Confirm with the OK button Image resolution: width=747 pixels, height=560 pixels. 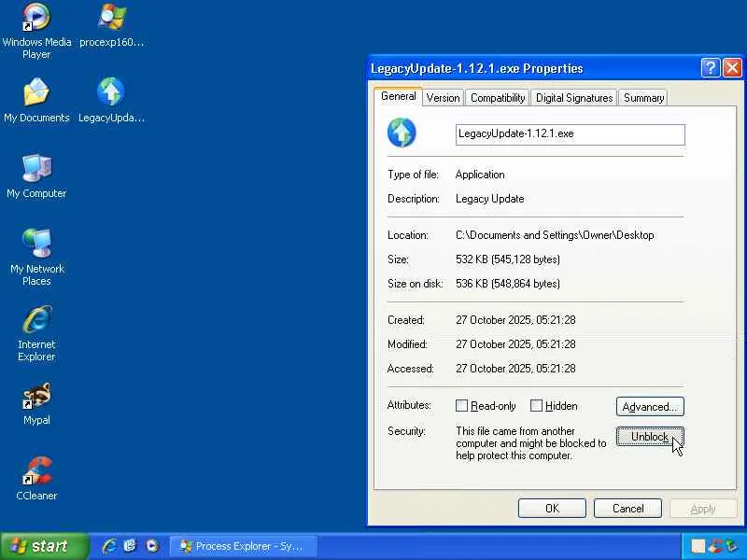click(552, 508)
